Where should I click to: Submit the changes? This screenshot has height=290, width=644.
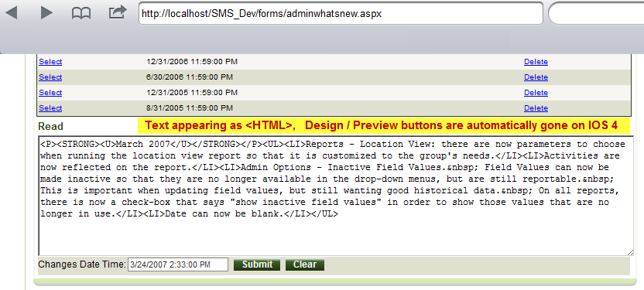point(257,264)
